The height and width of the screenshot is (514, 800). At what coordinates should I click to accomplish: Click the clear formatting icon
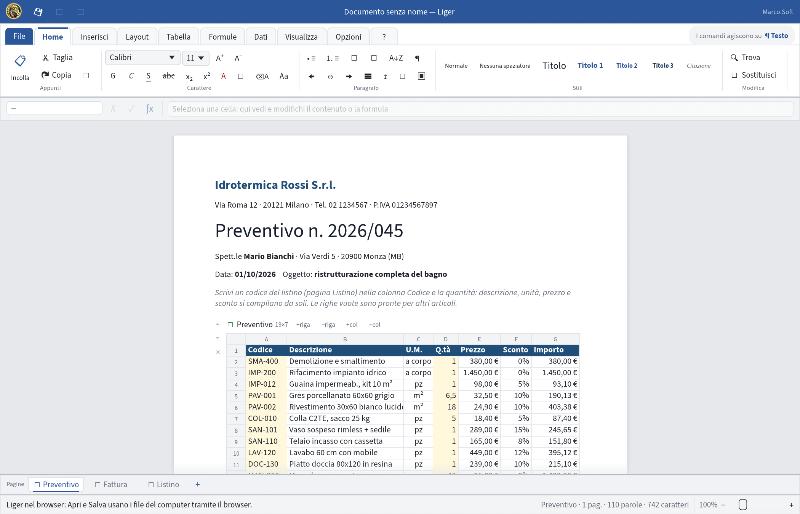pyautogui.click(x=262, y=77)
